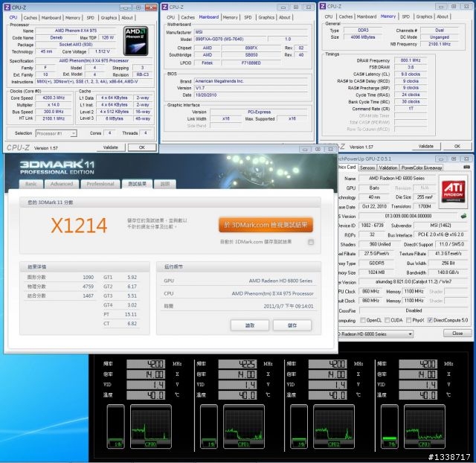Toggle the 3DMark.com auto-save results checkbox
The image size is (476, 463).
311,242
